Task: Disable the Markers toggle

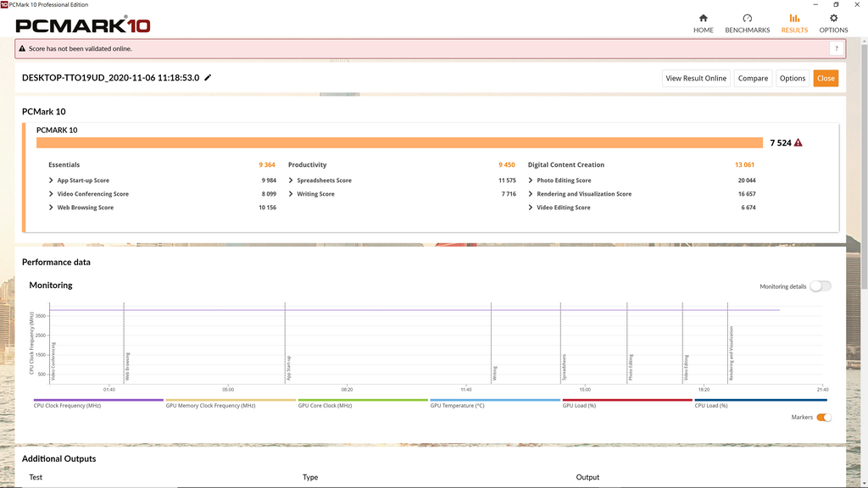Action: tap(823, 417)
